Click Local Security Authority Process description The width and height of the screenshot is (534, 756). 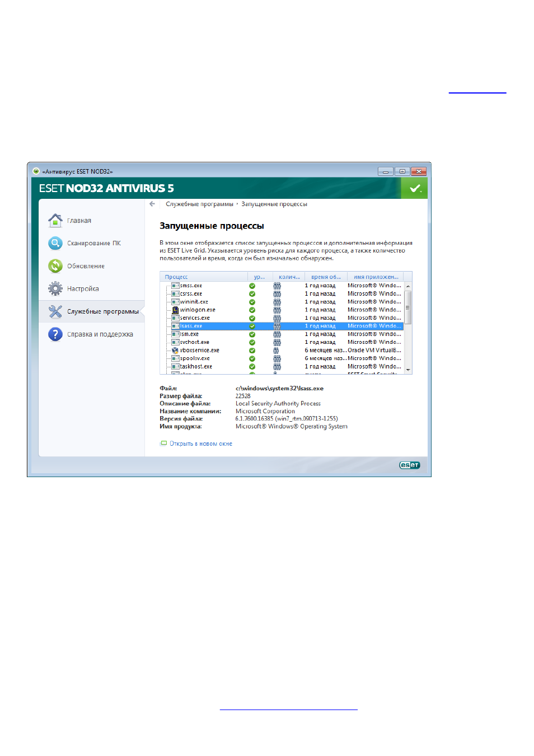point(278,403)
